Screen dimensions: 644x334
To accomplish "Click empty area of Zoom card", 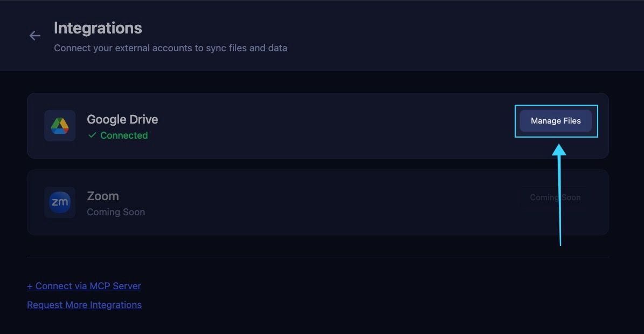I will point(329,202).
